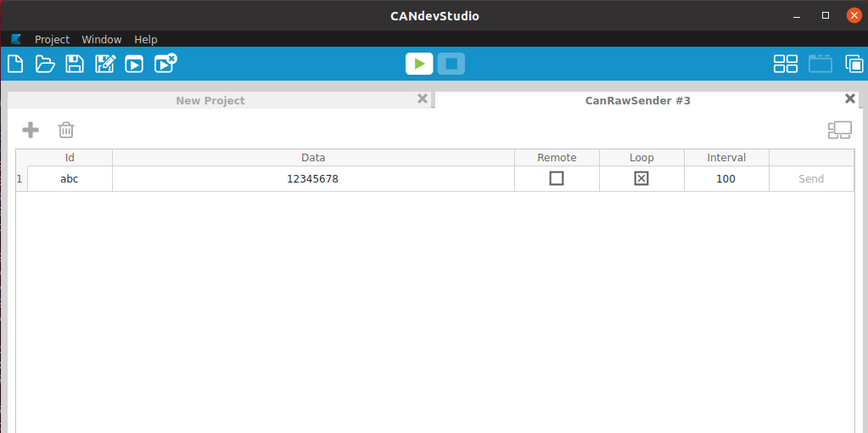Image resolution: width=868 pixels, height=433 pixels.
Task: Click the Loop column header
Action: click(641, 157)
